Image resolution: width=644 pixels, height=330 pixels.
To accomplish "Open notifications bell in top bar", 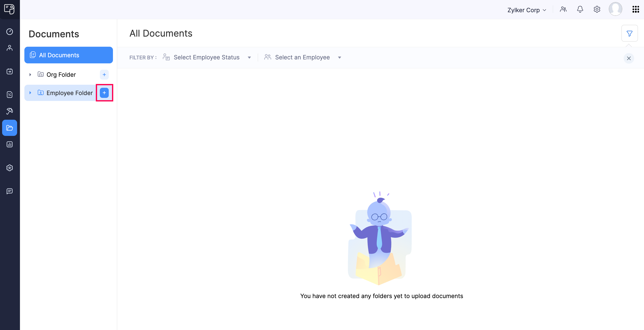I will pyautogui.click(x=580, y=10).
